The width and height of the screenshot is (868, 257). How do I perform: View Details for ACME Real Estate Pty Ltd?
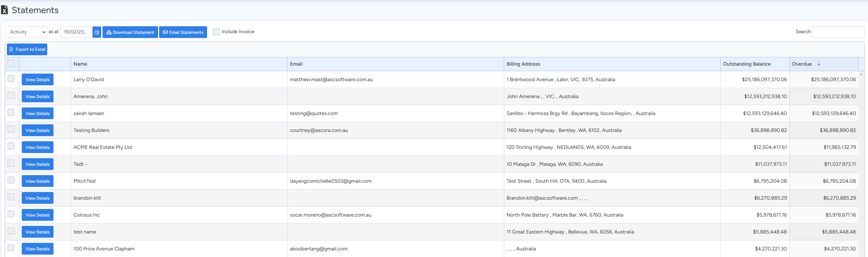pos(38,147)
